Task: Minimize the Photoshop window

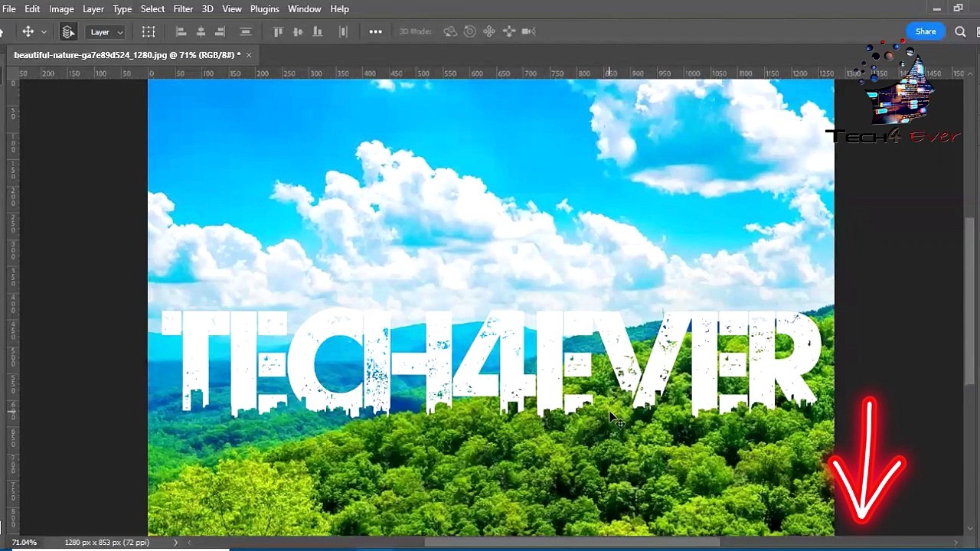Action: click(937, 8)
